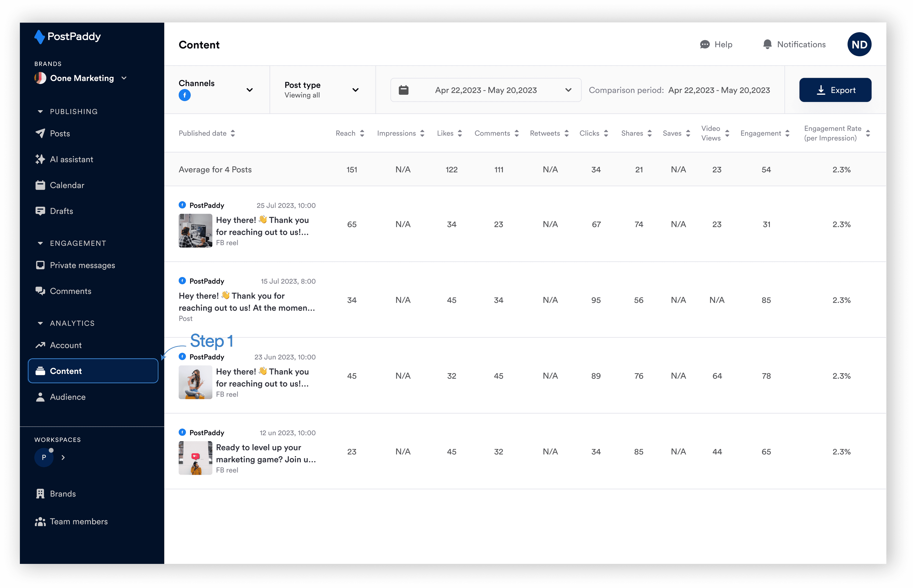Click the date range calendar icon
This screenshot has height=588, width=913.
(404, 90)
